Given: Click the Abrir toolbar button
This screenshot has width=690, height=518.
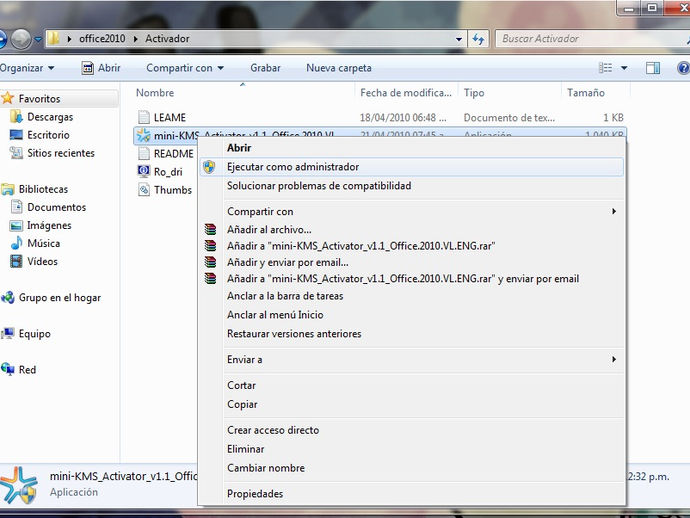Looking at the screenshot, I should coord(101,68).
